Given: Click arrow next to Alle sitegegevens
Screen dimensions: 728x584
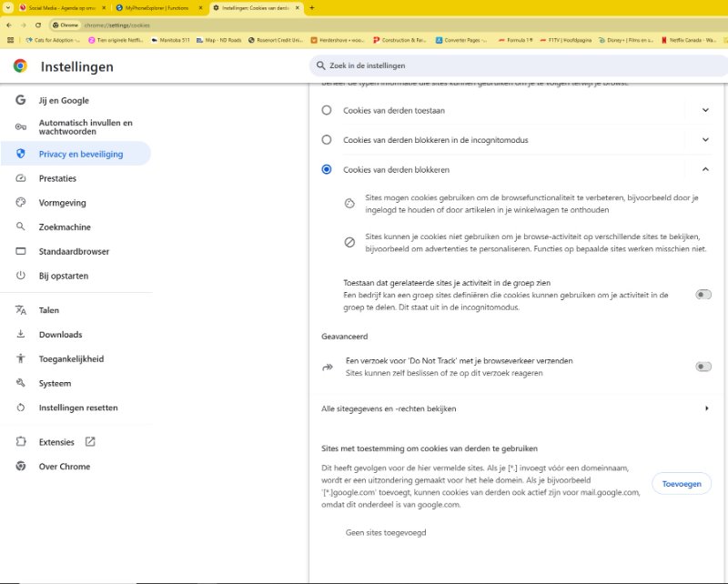Looking at the screenshot, I should 707,408.
